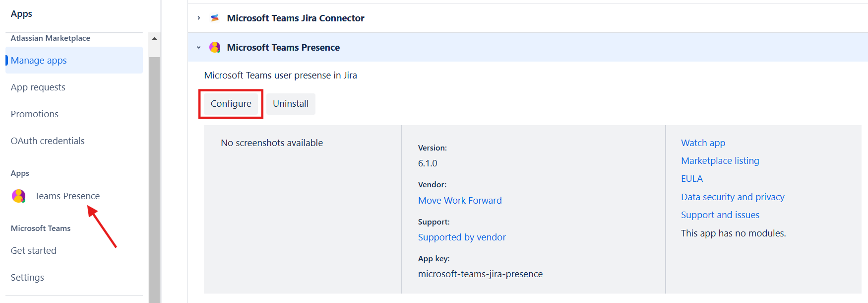
Task: Click the Uninstall button
Action: click(x=291, y=104)
